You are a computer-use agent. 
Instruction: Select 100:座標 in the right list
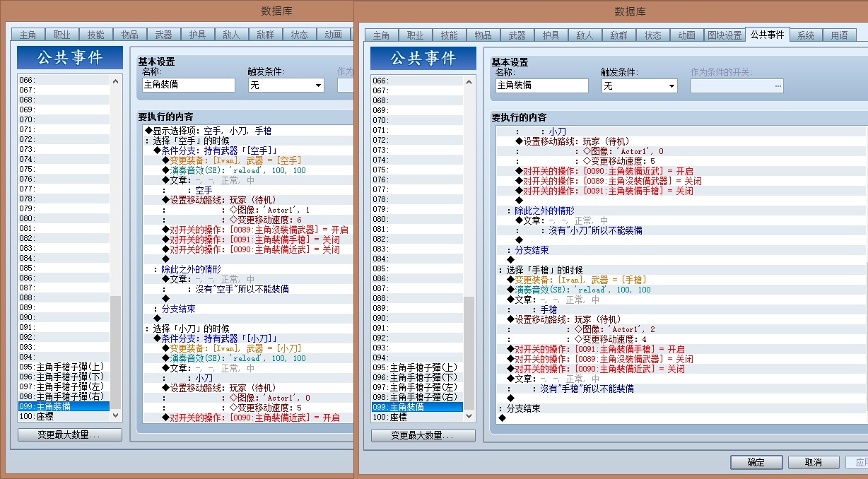(x=418, y=417)
